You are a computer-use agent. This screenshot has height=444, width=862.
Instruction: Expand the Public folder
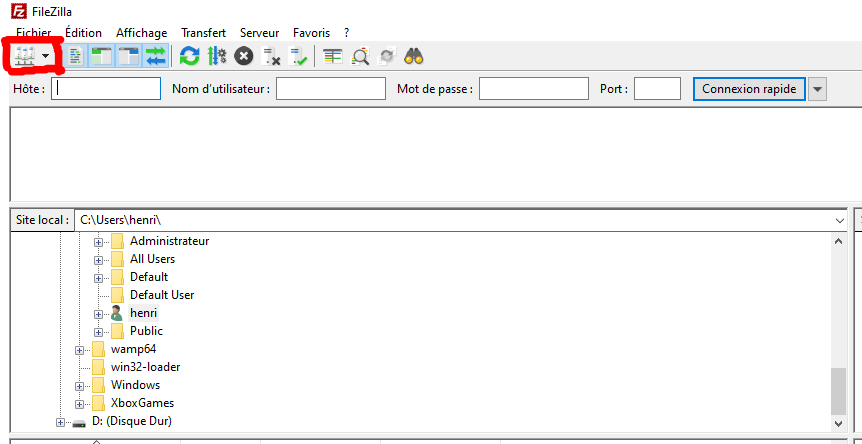[98, 332]
